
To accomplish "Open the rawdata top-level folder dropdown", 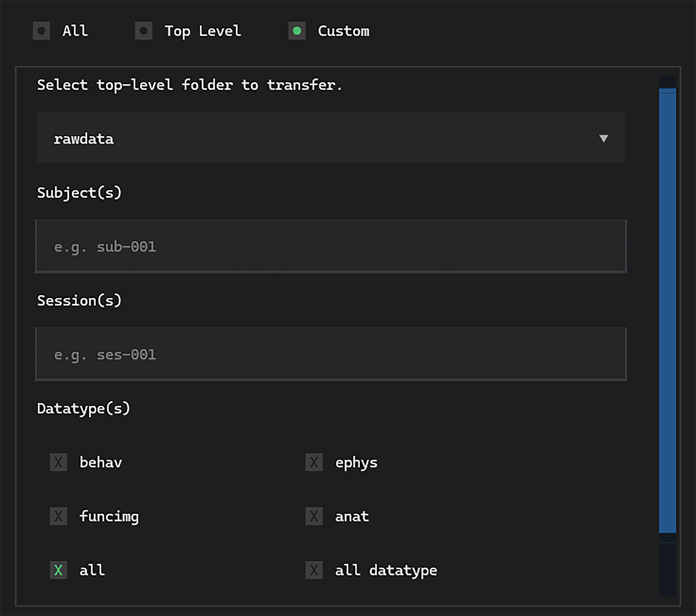I will (x=330, y=138).
